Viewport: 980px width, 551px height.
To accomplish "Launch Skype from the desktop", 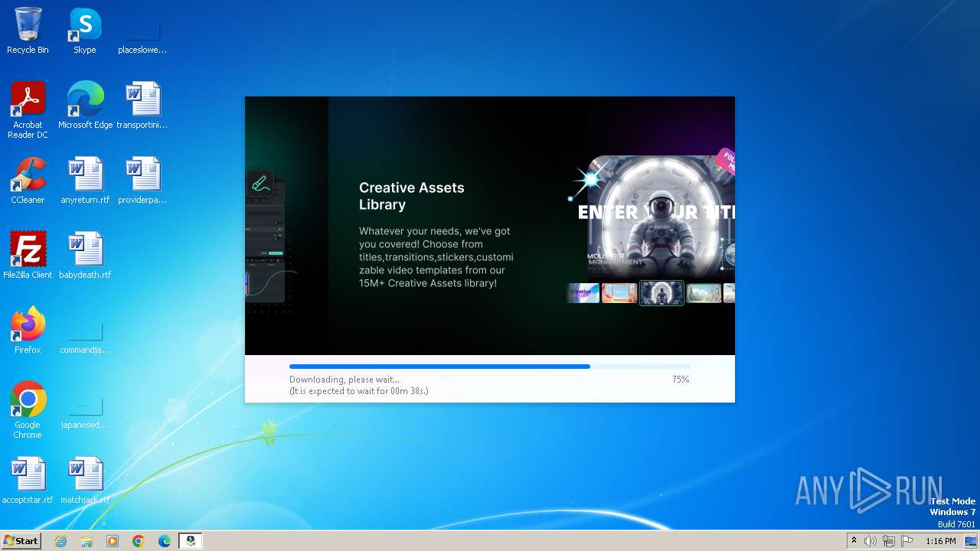I will pos(85,31).
